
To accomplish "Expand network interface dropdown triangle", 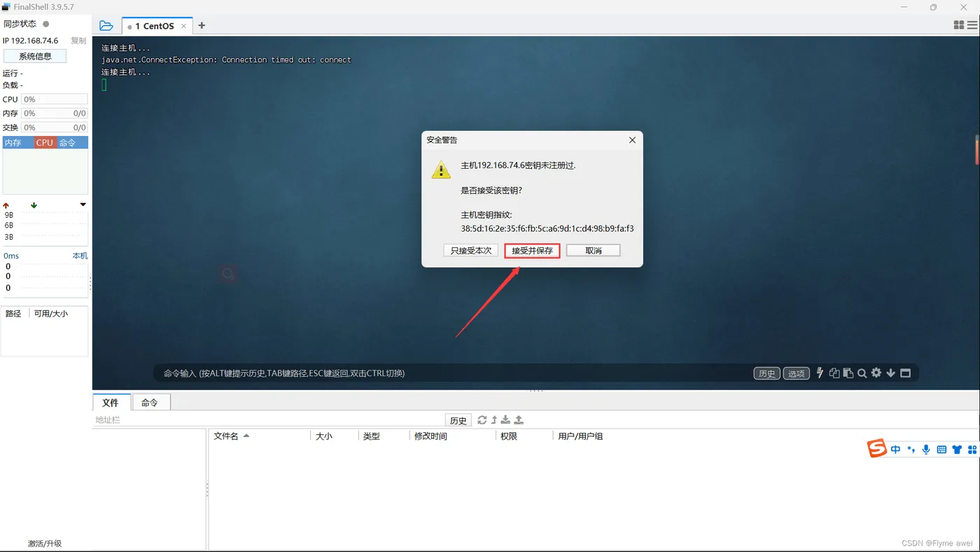I will 83,205.
